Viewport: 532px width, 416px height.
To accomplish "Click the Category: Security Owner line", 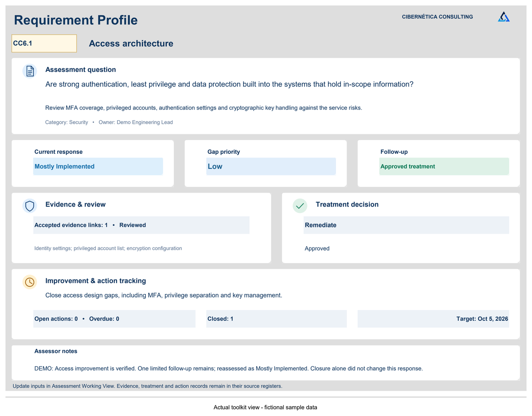I will coord(109,122).
